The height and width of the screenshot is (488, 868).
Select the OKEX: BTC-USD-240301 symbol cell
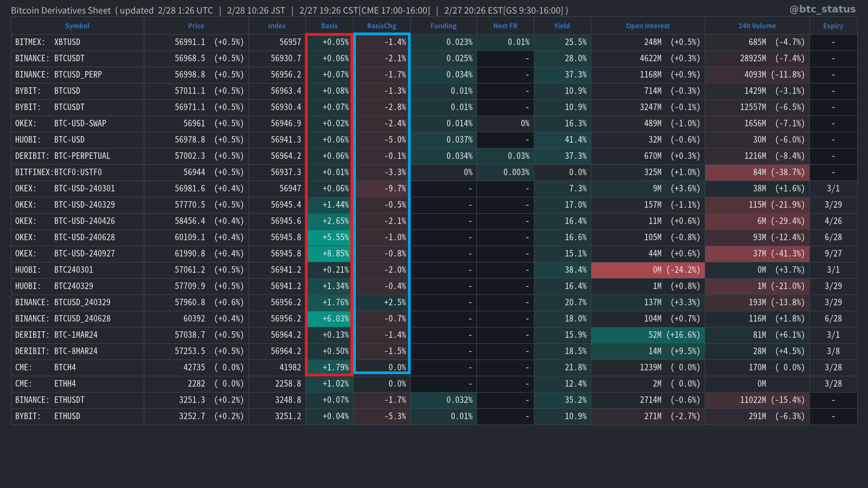point(78,189)
